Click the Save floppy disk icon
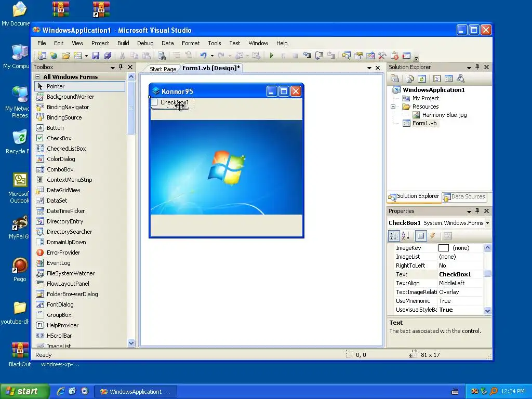 (96, 56)
